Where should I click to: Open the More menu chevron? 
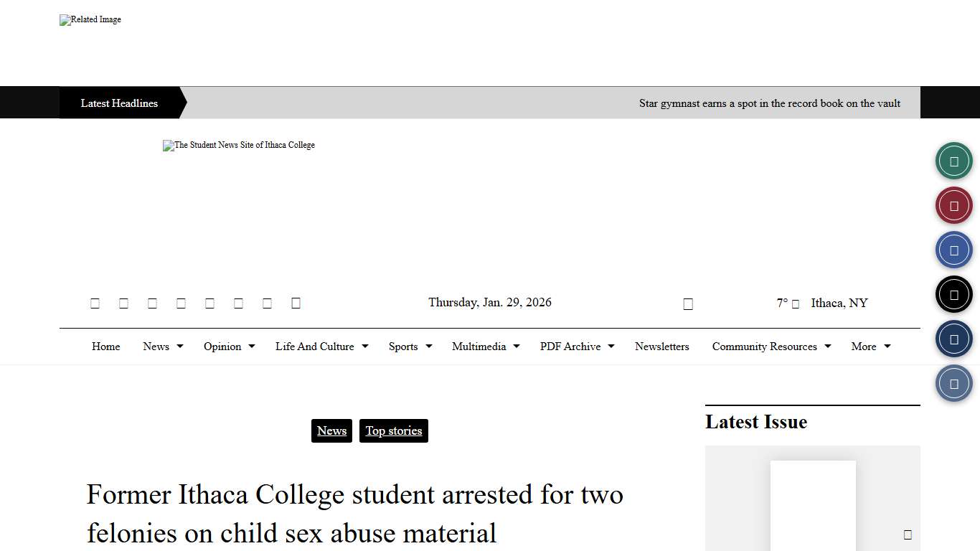click(x=888, y=347)
